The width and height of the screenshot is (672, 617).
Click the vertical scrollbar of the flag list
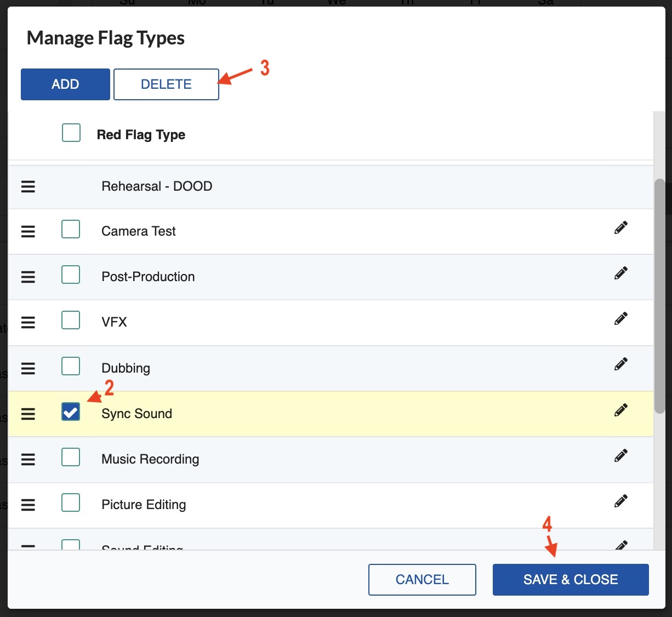coord(659,296)
